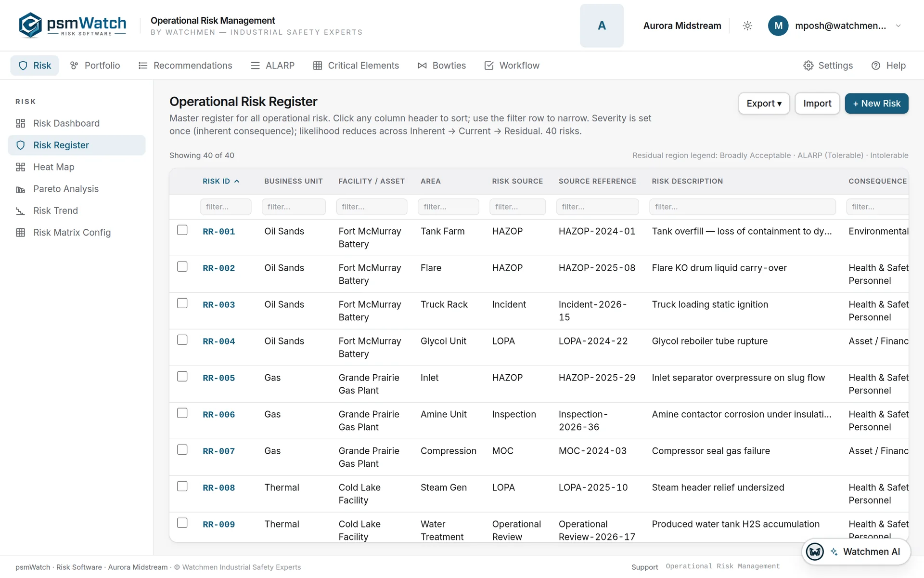Click the Compressor seal gas failure description
924x578 pixels.
pos(711,451)
